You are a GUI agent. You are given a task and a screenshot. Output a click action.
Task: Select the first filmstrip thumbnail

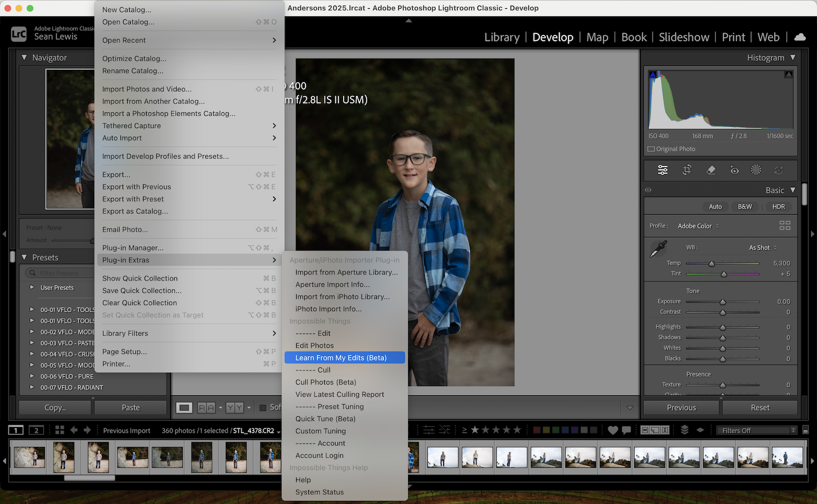tap(29, 457)
